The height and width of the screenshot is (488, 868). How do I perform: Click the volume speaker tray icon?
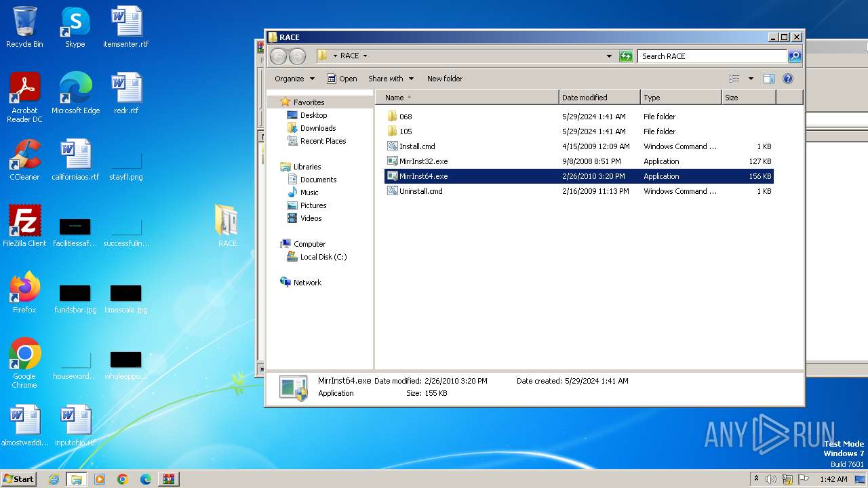tap(771, 479)
